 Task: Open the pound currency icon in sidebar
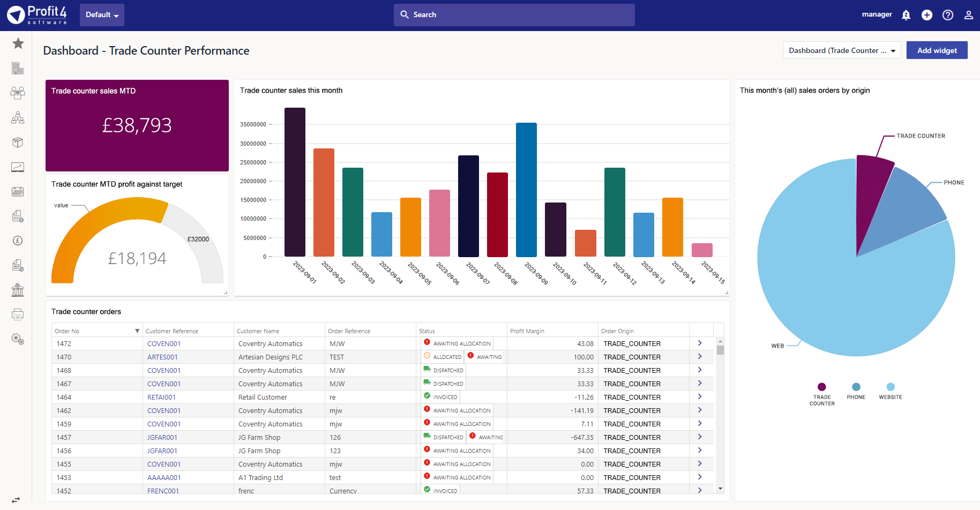(x=18, y=241)
